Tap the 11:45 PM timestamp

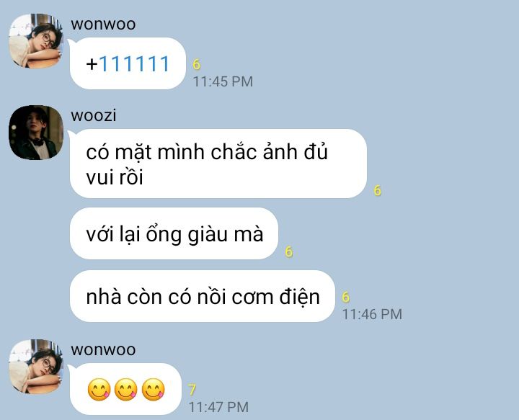[x=223, y=81]
